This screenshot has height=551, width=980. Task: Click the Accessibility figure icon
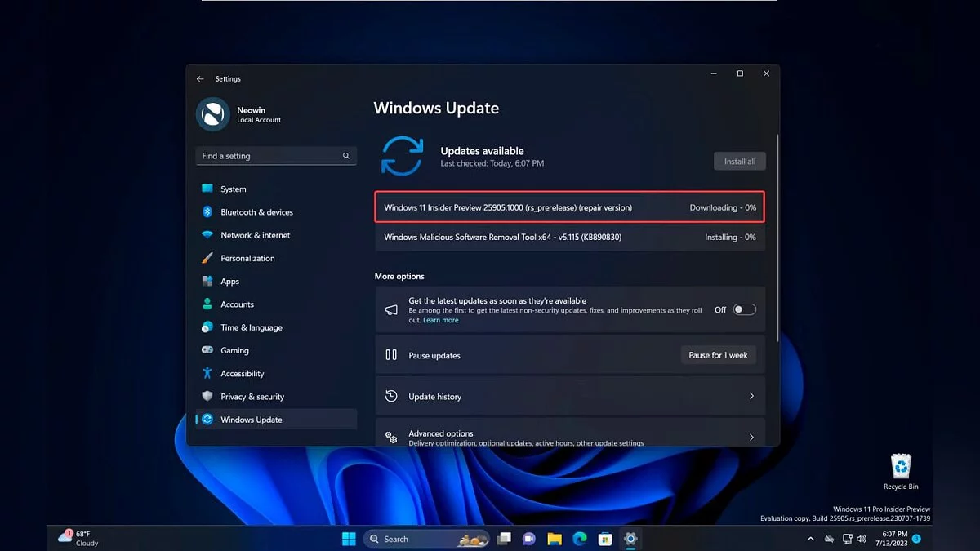coord(207,374)
